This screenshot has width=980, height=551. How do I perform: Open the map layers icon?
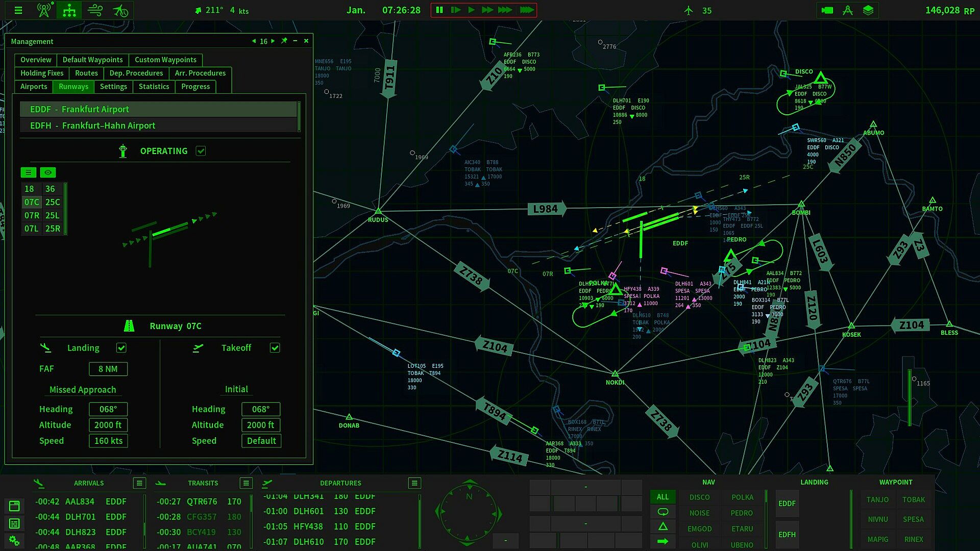868,10
